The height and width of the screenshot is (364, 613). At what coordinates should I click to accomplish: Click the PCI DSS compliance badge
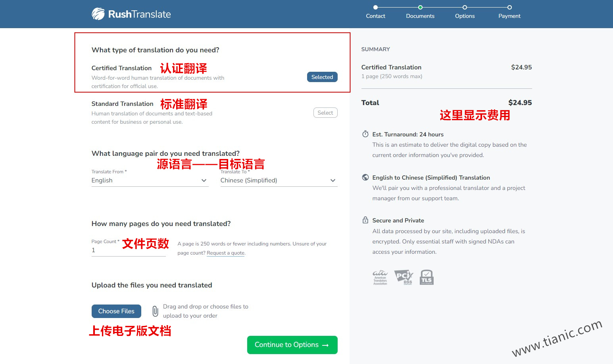(x=404, y=277)
